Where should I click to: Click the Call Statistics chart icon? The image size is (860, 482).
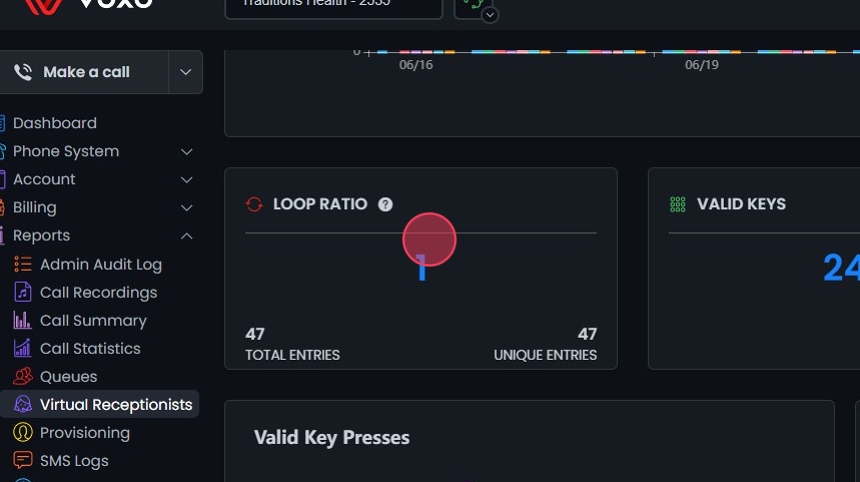click(22, 348)
